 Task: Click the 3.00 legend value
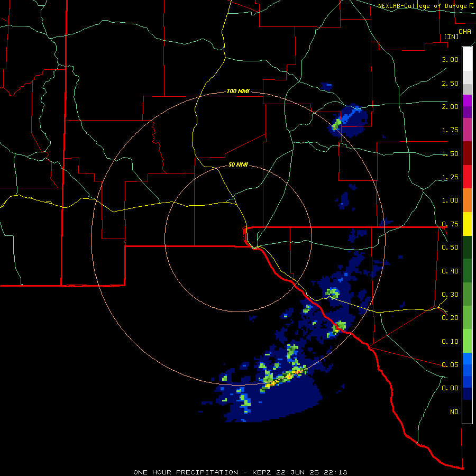tap(450, 59)
